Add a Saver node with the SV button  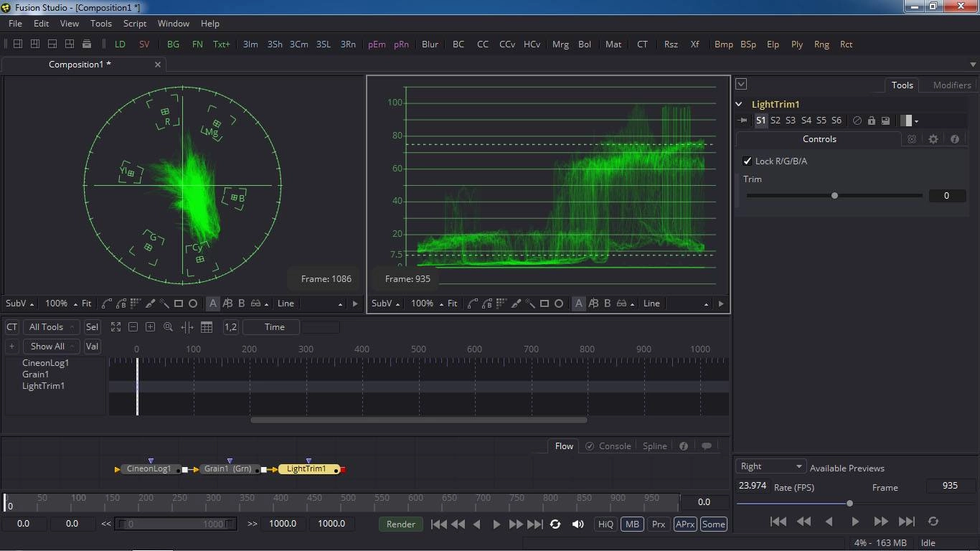pyautogui.click(x=144, y=44)
